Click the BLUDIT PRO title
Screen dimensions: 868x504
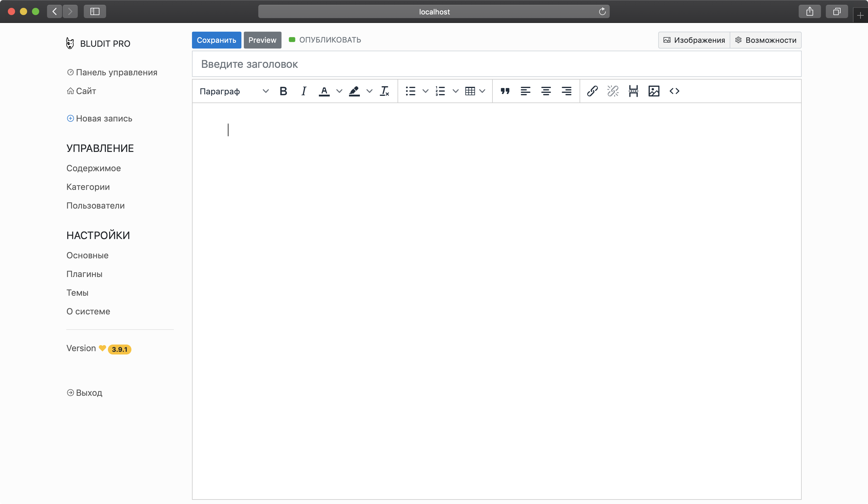point(105,44)
